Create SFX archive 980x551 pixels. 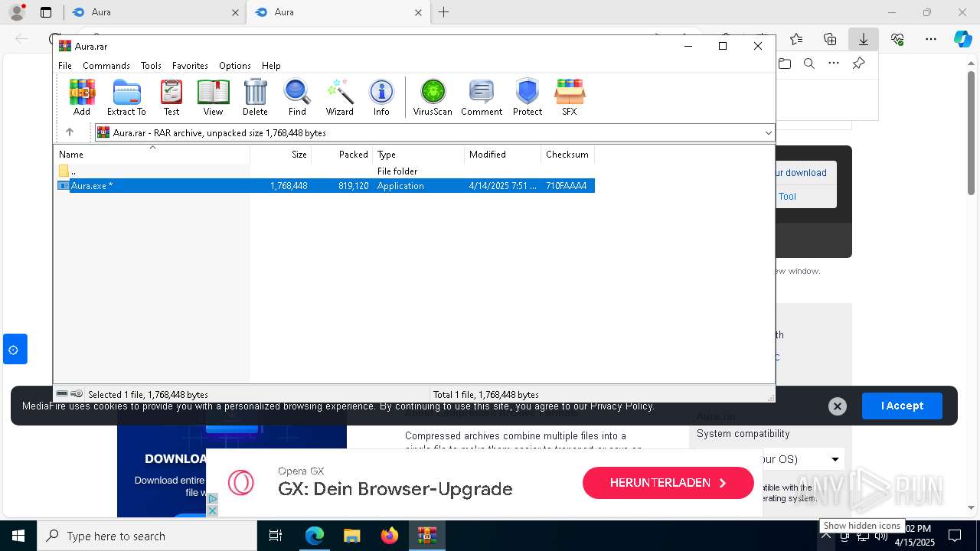[570, 97]
